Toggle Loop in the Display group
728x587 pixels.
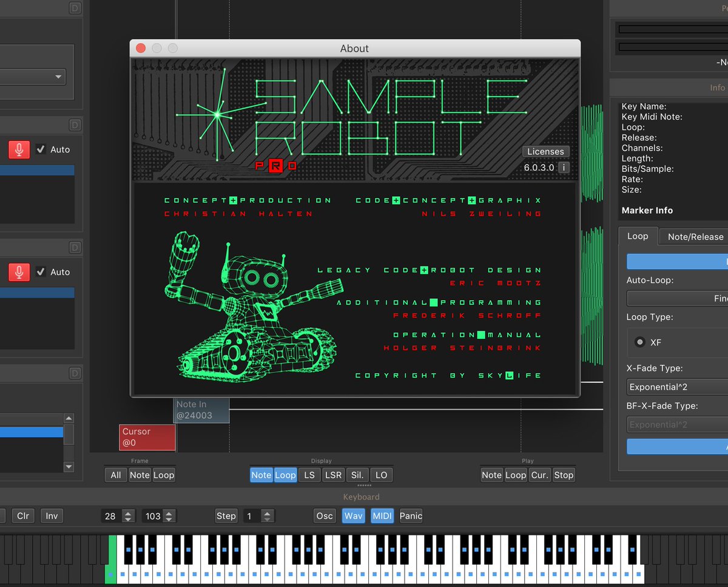point(285,475)
